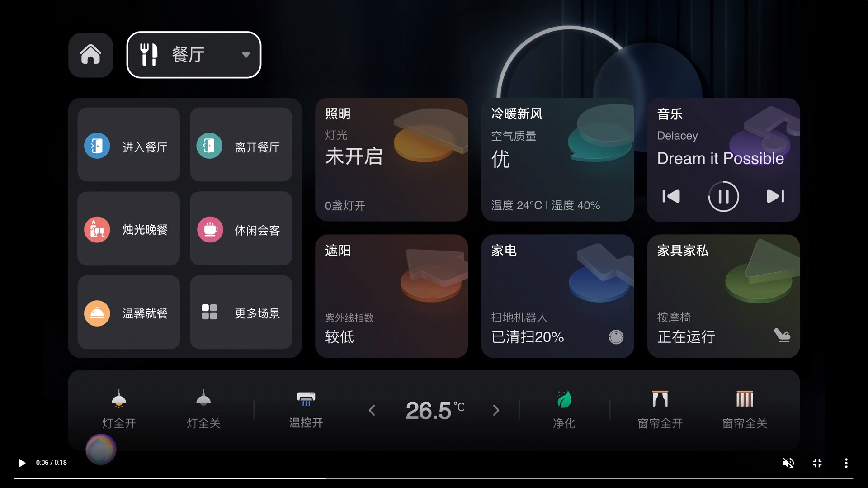This screenshot has width=868, height=488.
Task: Pause the Dream it Possible song
Action: click(x=723, y=196)
